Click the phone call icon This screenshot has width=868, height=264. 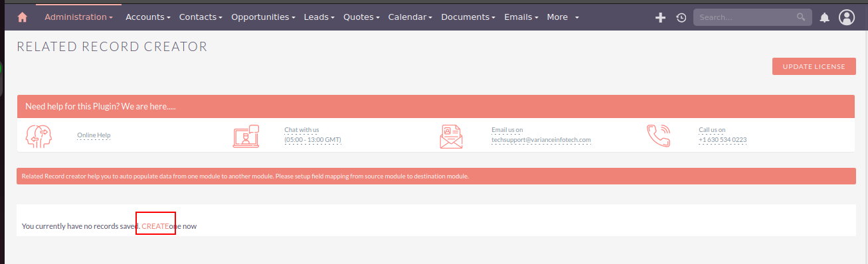659,136
